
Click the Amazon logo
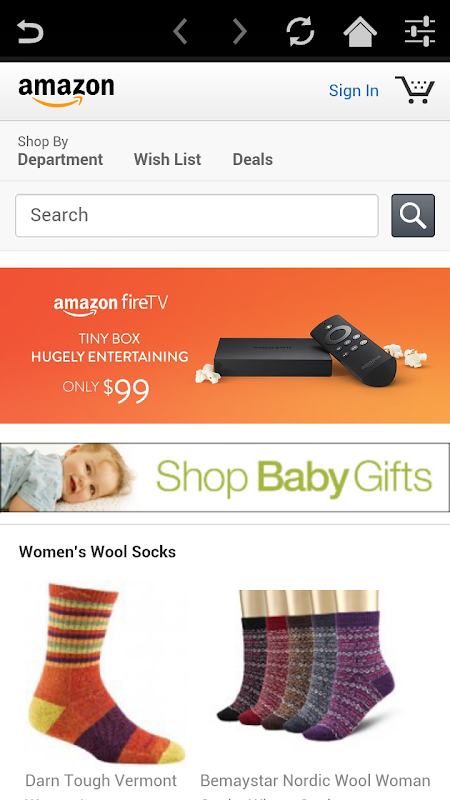click(x=66, y=91)
